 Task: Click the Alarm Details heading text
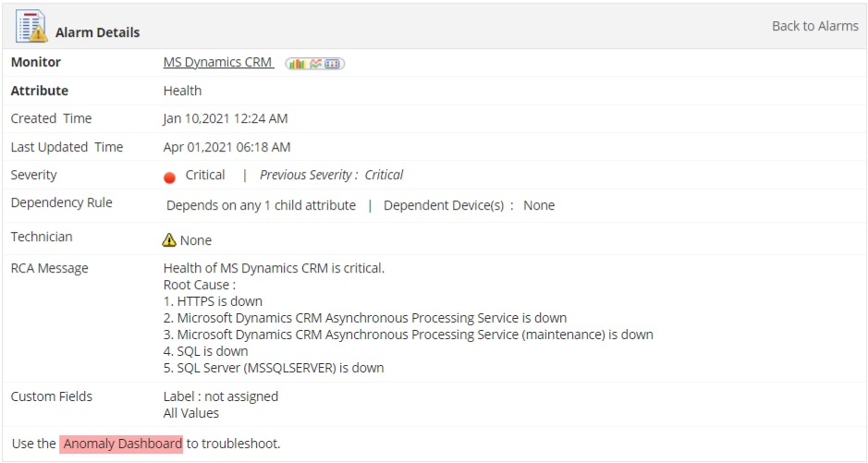(97, 32)
